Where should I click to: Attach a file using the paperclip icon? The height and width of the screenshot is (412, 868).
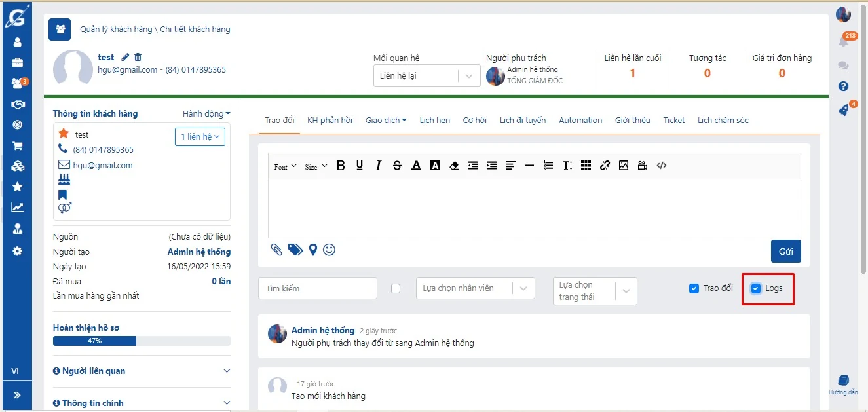tap(275, 250)
